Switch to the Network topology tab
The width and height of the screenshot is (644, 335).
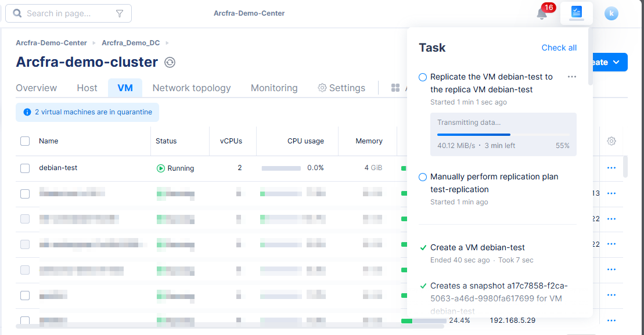pyautogui.click(x=191, y=88)
